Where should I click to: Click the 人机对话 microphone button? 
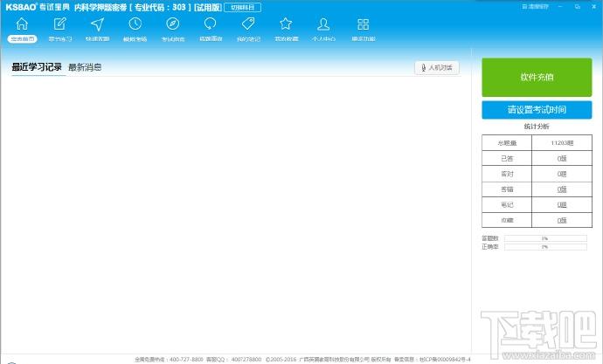[x=437, y=67]
